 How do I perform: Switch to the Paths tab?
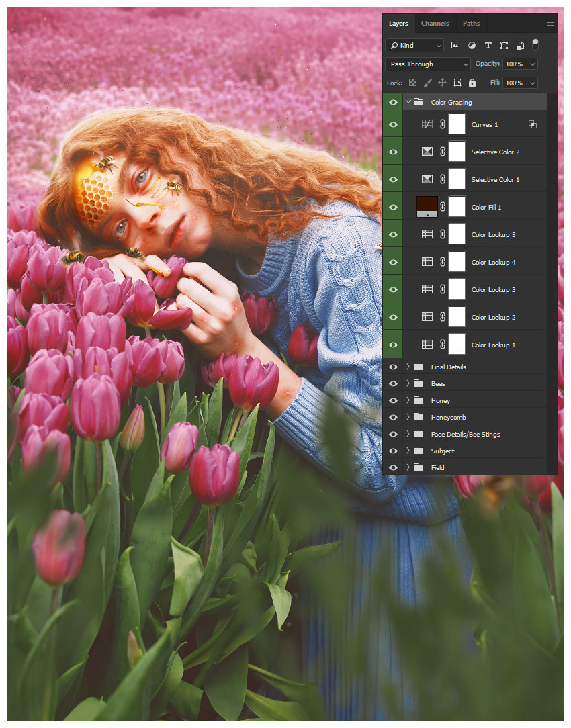(471, 24)
